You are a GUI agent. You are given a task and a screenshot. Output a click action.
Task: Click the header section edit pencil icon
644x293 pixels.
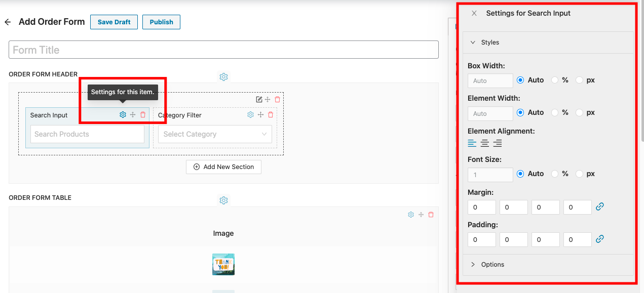pos(259,100)
